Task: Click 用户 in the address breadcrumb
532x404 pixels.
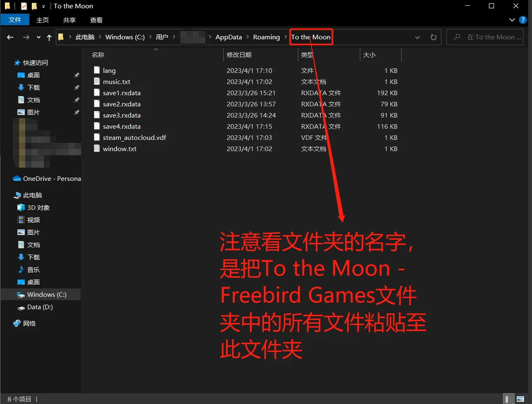Action: [162, 37]
